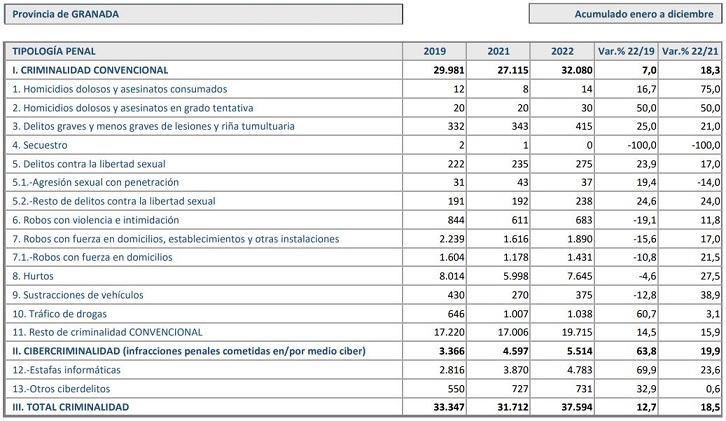726x421 pixels.
Task: Click the Var.% 22/21 column header
Action: coord(691,52)
